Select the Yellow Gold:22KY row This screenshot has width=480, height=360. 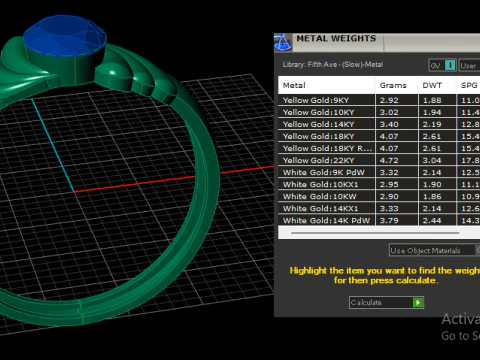click(x=379, y=160)
